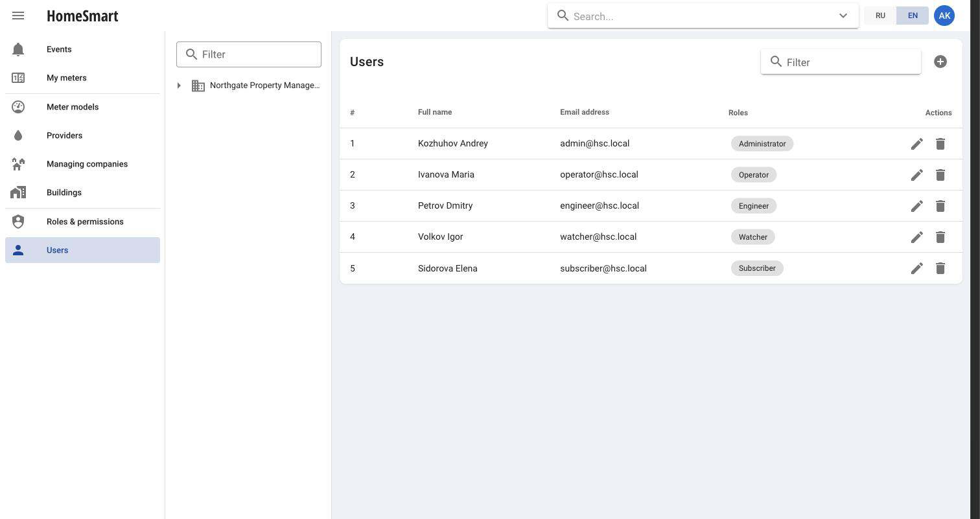Image resolution: width=980 pixels, height=519 pixels.
Task: Add a new user with plus icon
Action: 940,62
